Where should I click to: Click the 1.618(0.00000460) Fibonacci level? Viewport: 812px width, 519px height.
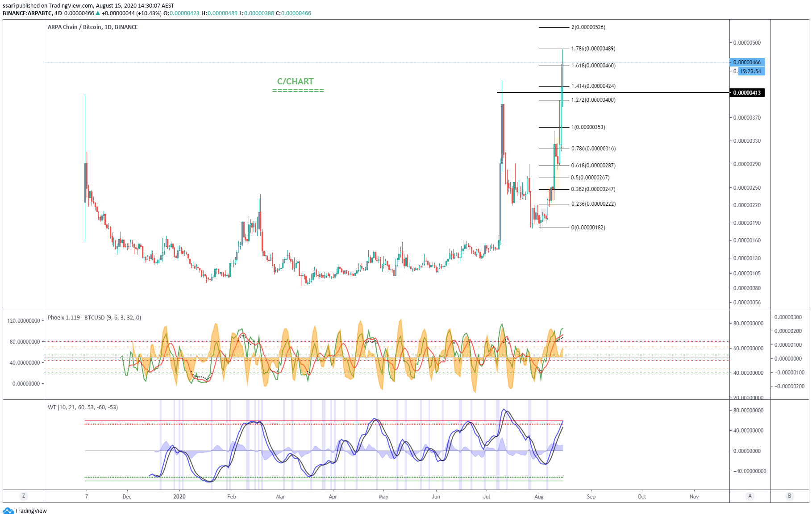(593, 66)
